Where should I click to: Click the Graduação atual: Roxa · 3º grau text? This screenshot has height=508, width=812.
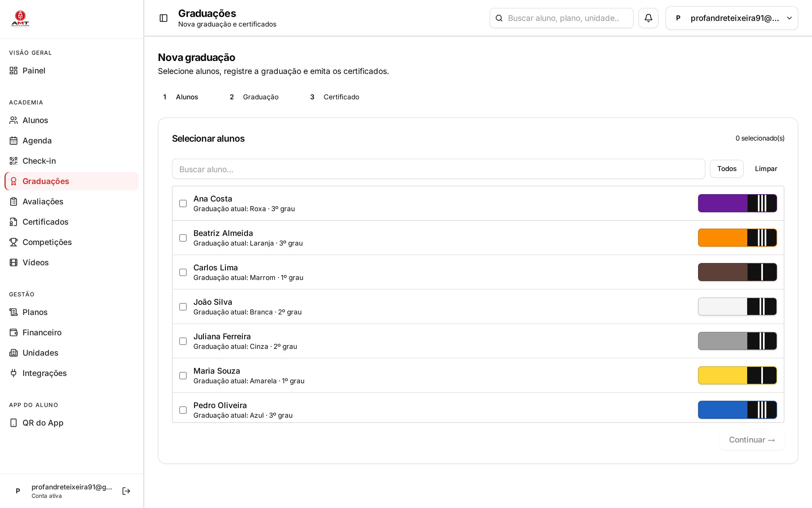(244, 209)
